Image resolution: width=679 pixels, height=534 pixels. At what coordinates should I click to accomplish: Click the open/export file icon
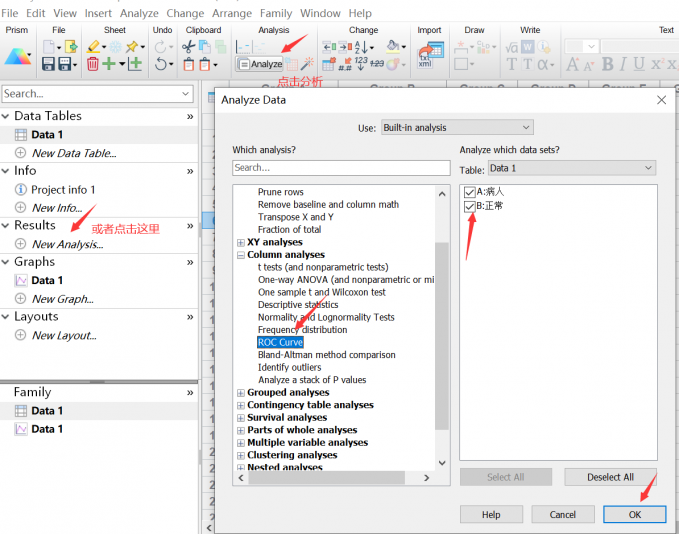pyautogui.click(x=71, y=46)
